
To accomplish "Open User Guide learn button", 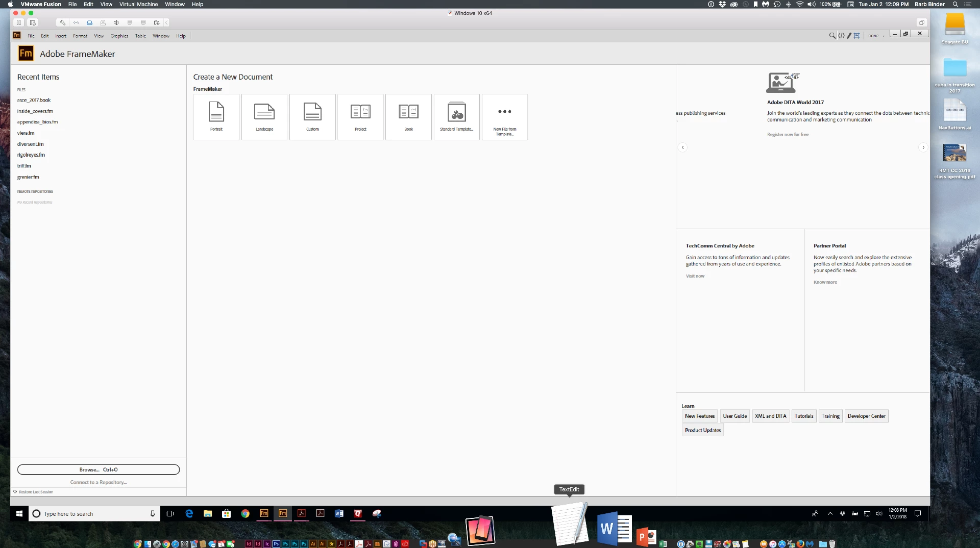I will click(734, 416).
